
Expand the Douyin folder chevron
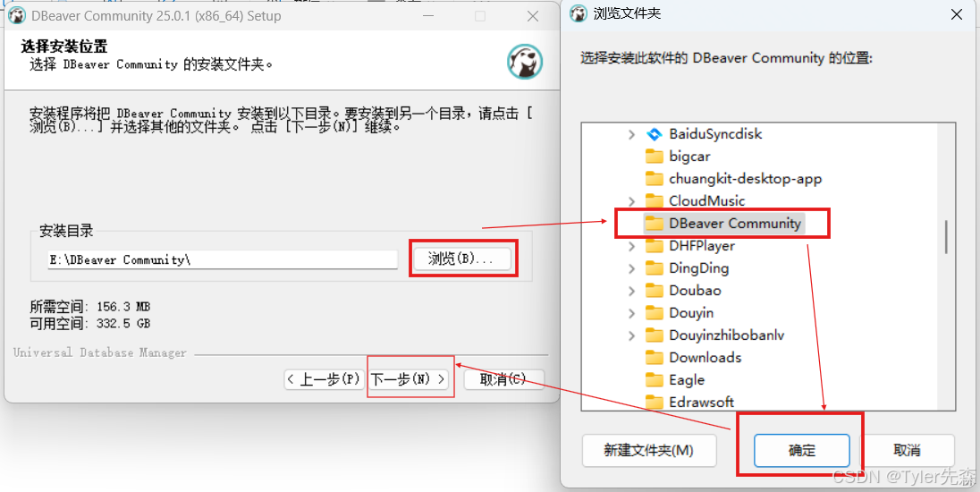coord(631,313)
